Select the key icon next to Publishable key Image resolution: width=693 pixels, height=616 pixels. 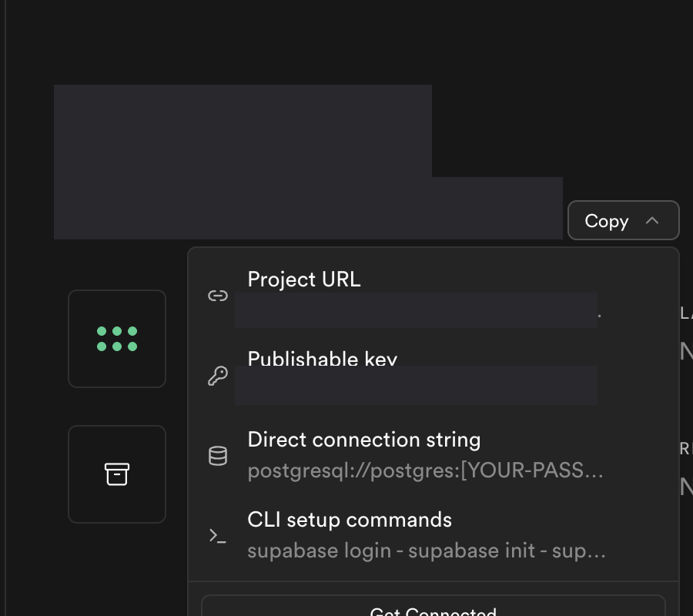tap(218, 376)
